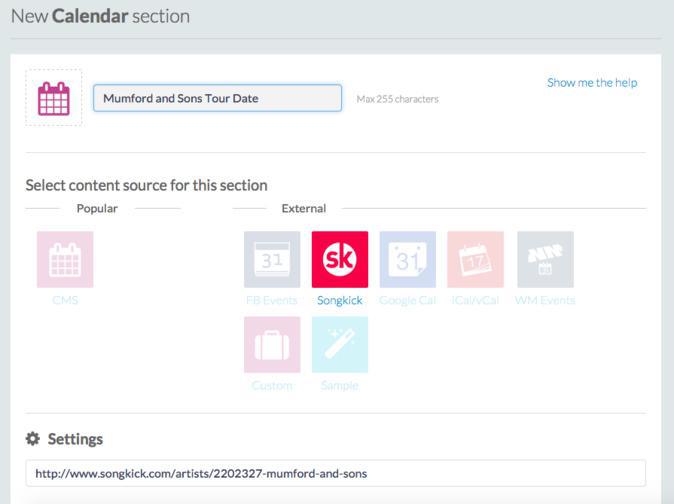Click the 'Custom' text label
Viewport: 674px width, 504px height.
[x=272, y=385]
